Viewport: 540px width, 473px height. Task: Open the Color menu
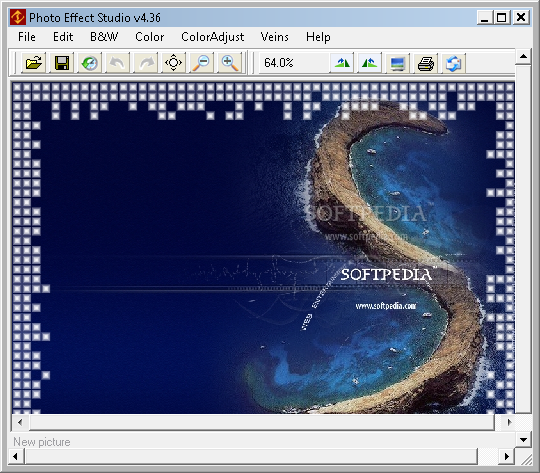tap(149, 37)
